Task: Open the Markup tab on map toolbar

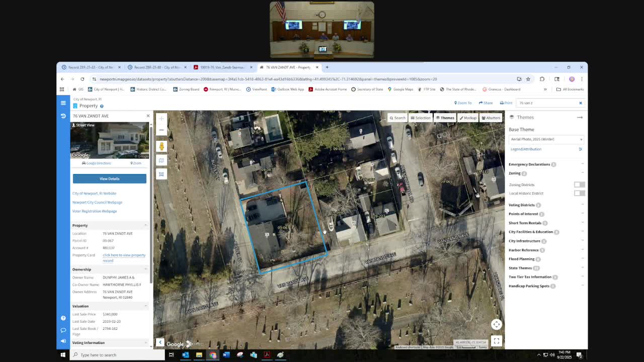Action: pyautogui.click(x=467, y=118)
